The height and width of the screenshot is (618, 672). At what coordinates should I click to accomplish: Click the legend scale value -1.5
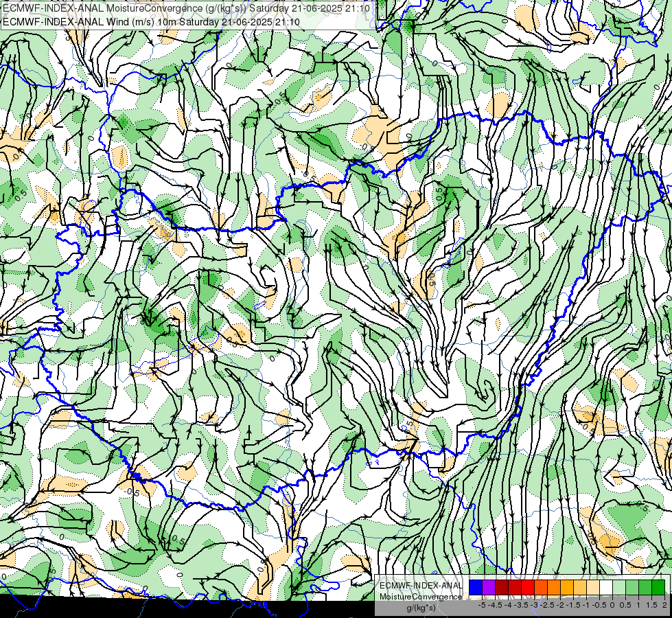[x=573, y=605]
